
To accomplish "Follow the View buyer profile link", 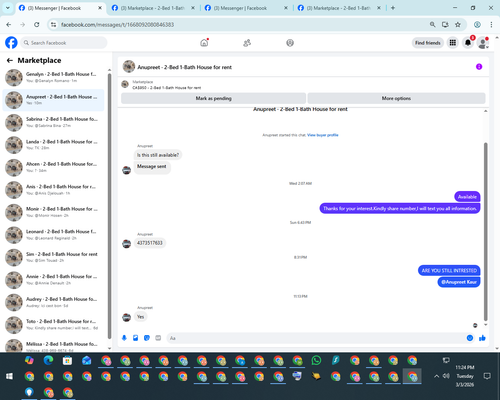I will [x=323, y=135].
